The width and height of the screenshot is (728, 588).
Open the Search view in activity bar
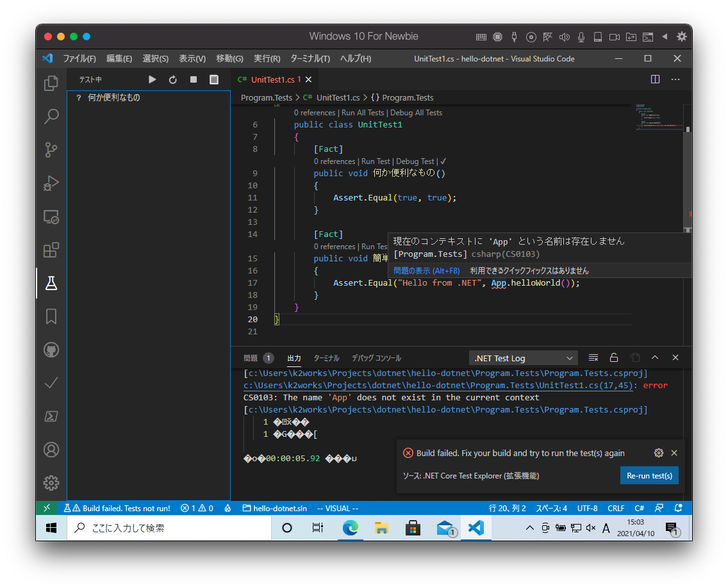click(51, 117)
